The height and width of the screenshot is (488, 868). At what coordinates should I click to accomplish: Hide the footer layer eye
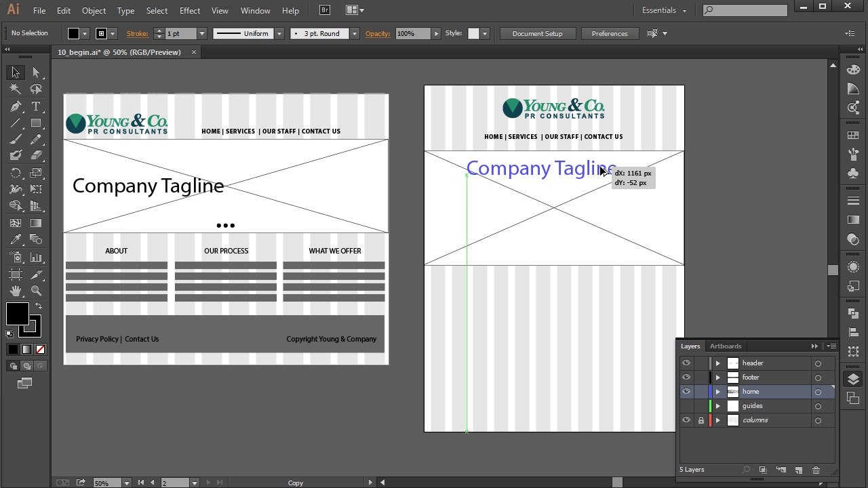[686, 378]
